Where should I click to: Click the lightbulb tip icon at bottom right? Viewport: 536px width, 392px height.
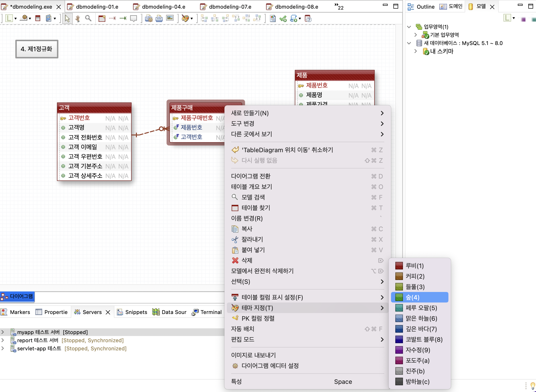tap(533, 386)
